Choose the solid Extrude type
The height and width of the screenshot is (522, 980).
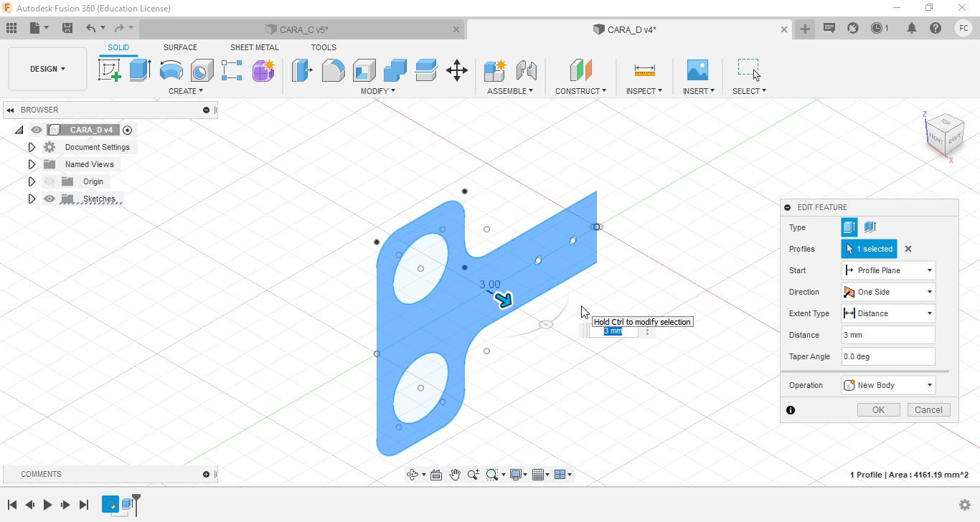849,227
